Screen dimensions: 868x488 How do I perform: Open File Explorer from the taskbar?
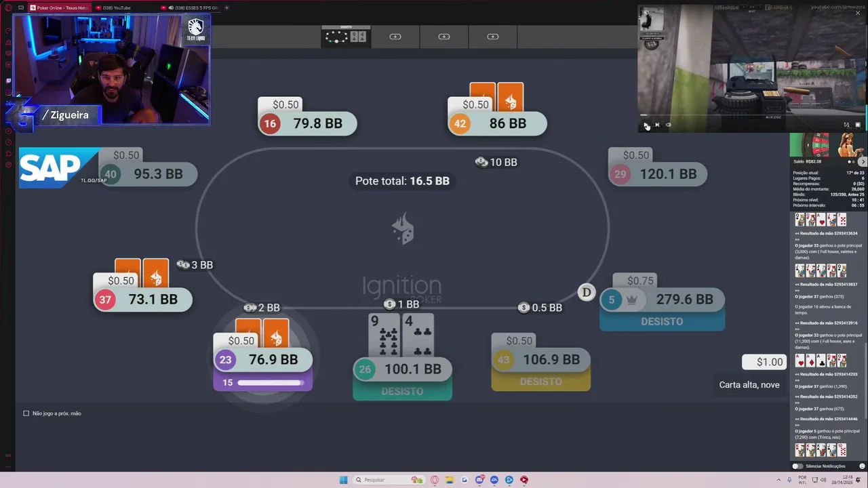450,480
